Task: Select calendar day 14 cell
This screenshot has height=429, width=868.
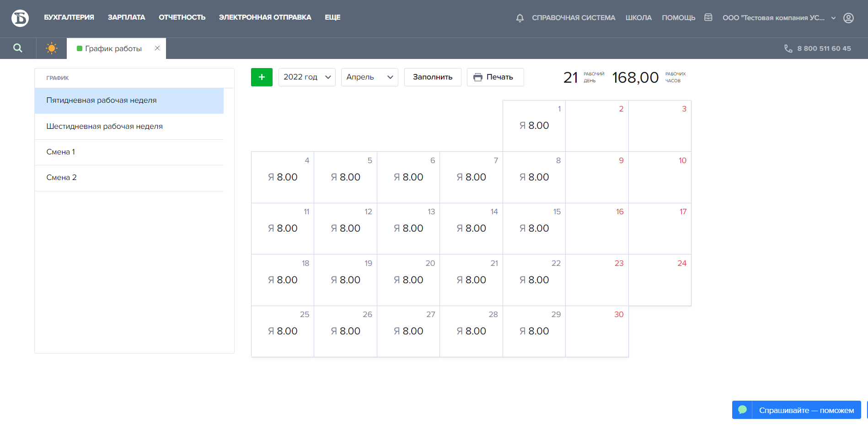Action: (471, 229)
